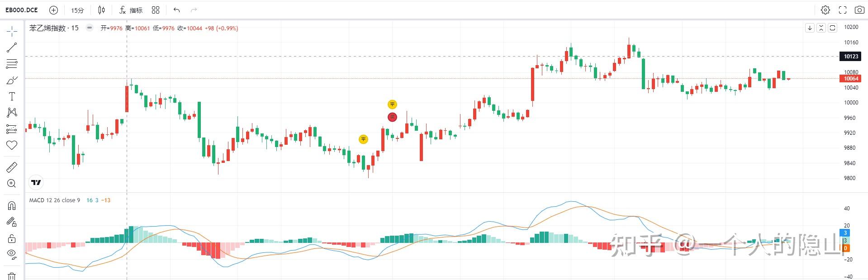This screenshot has height=280, width=868.
Task: Open chart settings via the gear icon
Action: point(825,9)
